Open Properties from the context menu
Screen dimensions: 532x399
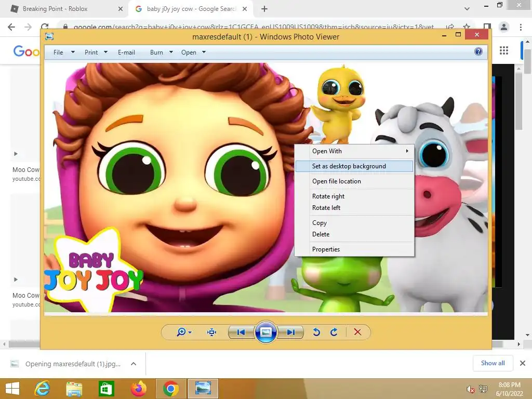coord(354,249)
